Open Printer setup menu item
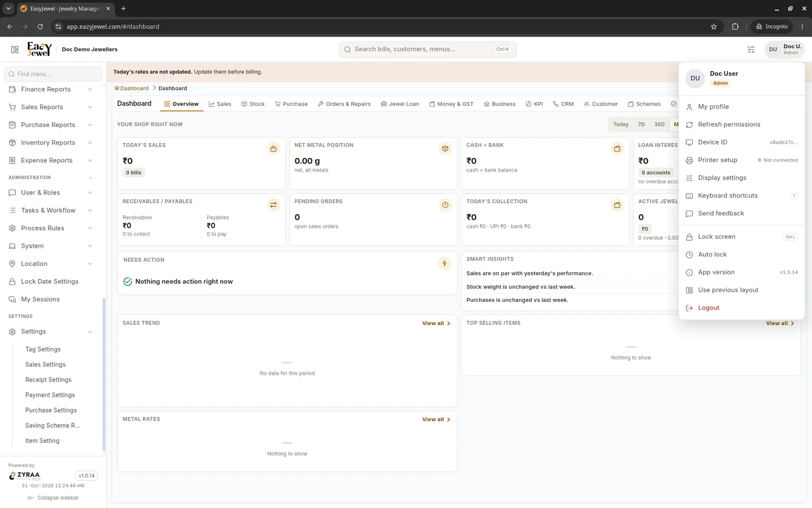 pyautogui.click(x=741, y=160)
